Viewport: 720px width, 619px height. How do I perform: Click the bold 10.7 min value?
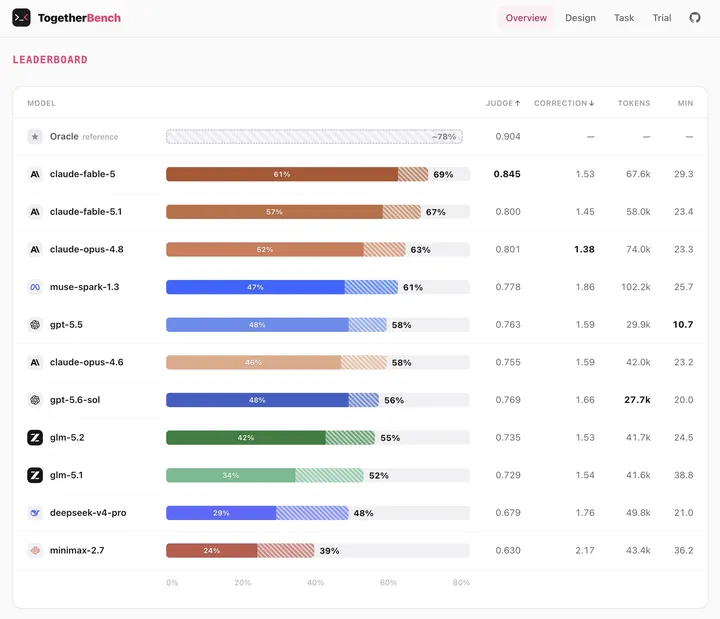(683, 325)
